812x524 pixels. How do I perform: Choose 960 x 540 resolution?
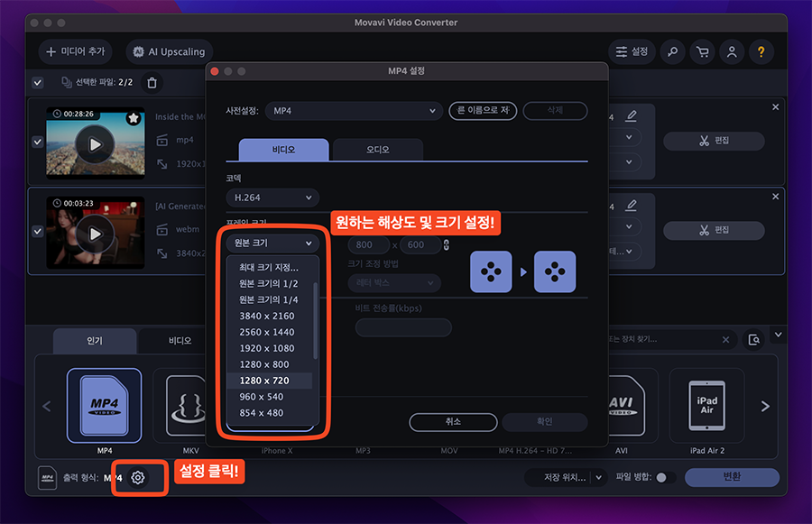tap(269, 397)
